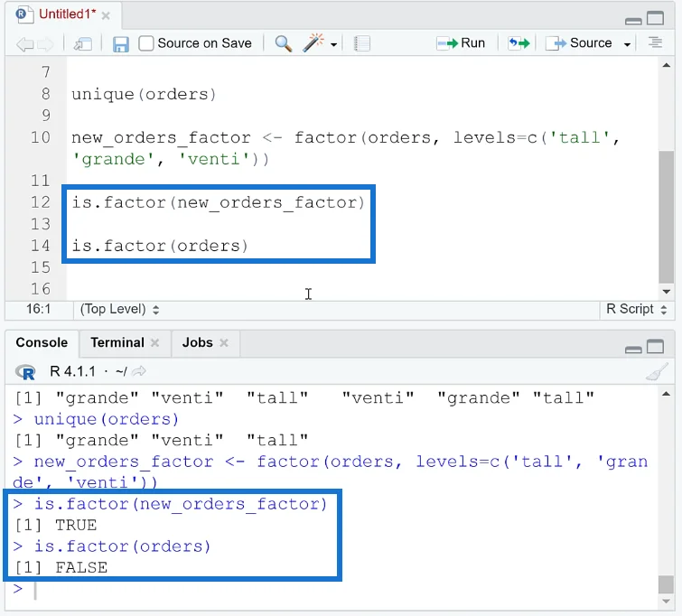Switch to the Console tab

click(x=42, y=343)
